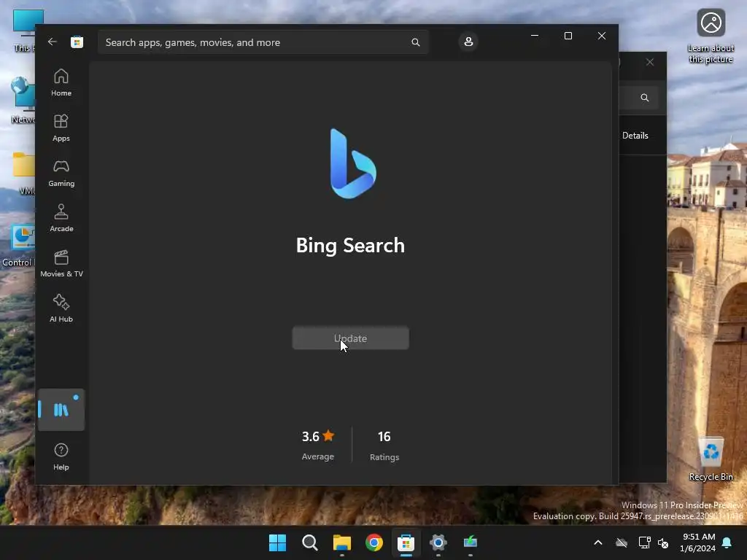Minimize the Microsoft Store window
The image size is (747, 560).
(535, 36)
